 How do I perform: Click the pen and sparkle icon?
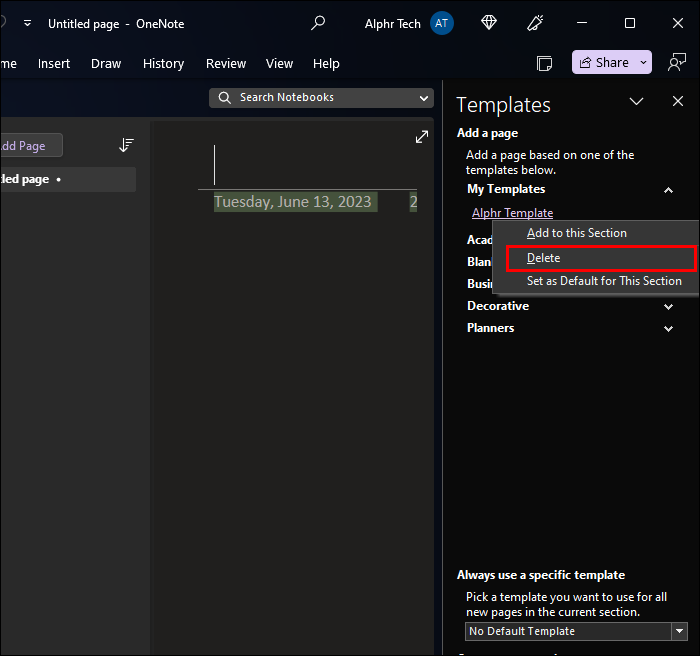point(535,23)
